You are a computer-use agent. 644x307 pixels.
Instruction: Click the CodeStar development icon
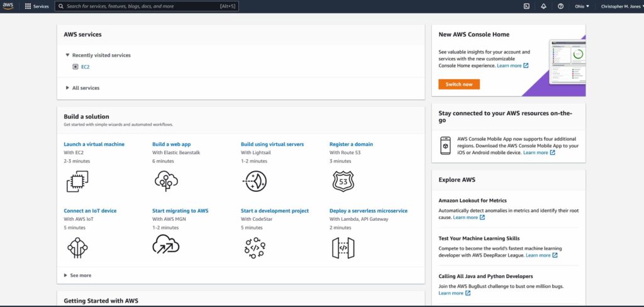coord(255,248)
